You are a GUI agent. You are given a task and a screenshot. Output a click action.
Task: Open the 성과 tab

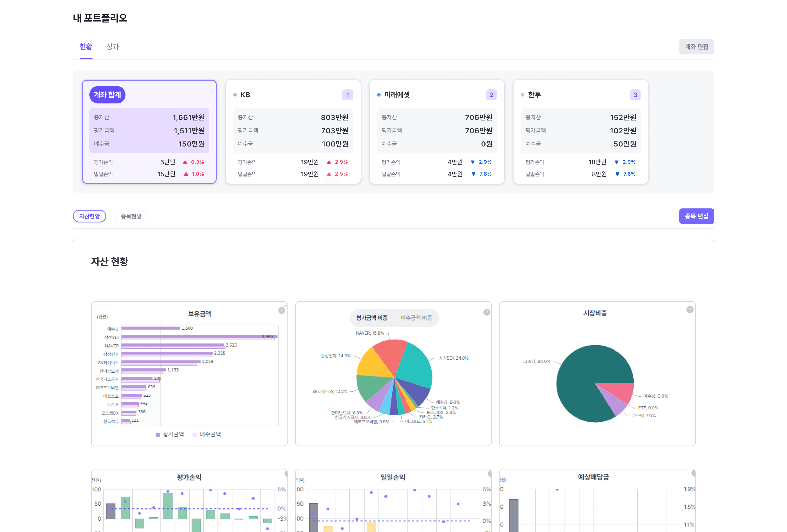pyautogui.click(x=113, y=47)
